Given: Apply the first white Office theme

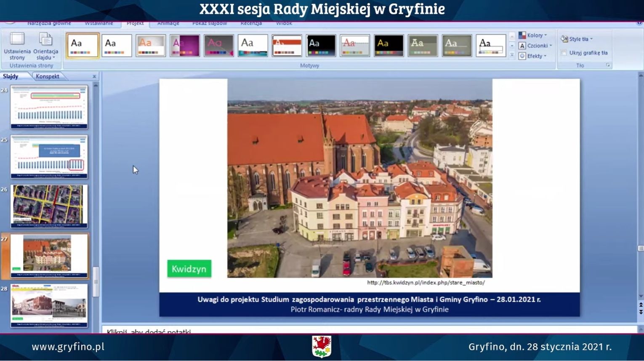Looking at the screenshot, I should tap(82, 45).
